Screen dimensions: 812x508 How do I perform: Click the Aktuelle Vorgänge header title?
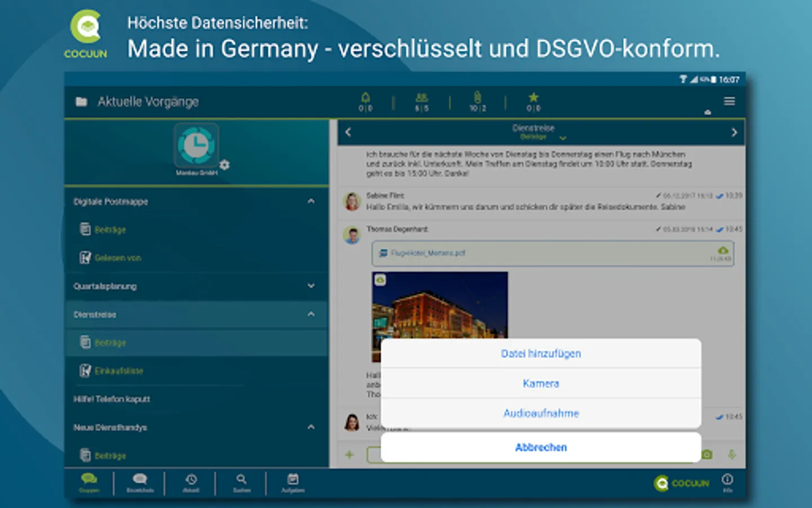pos(148,102)
